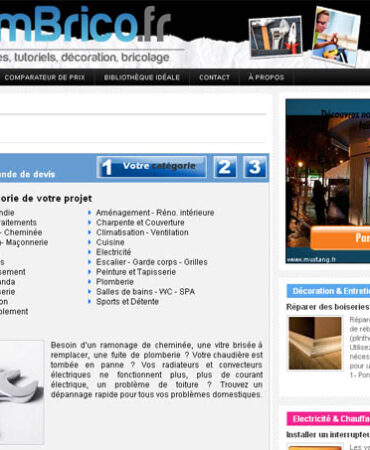Go to the CONTACT page
Screen dimensions: 370x450
tap(214, 77)
